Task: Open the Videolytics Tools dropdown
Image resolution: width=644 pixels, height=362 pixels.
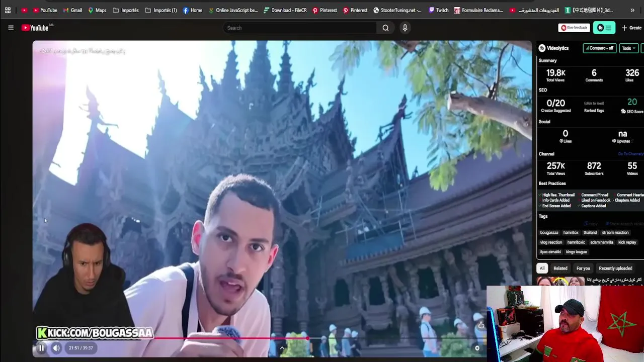Action: tap(628, 48)
